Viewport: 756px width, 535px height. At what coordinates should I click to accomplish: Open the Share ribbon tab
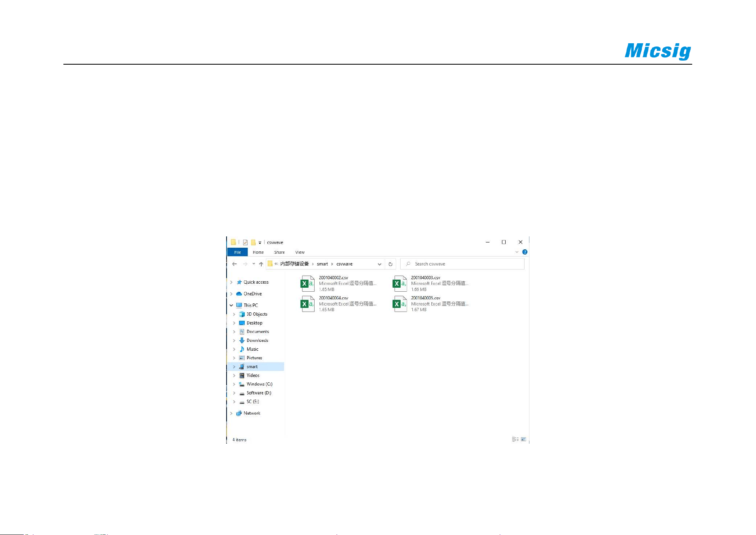point(279,252)
